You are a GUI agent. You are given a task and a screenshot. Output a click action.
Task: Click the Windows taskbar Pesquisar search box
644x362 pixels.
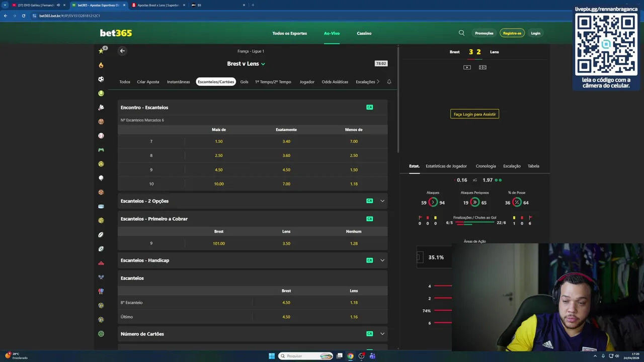(x=306, y=356)
